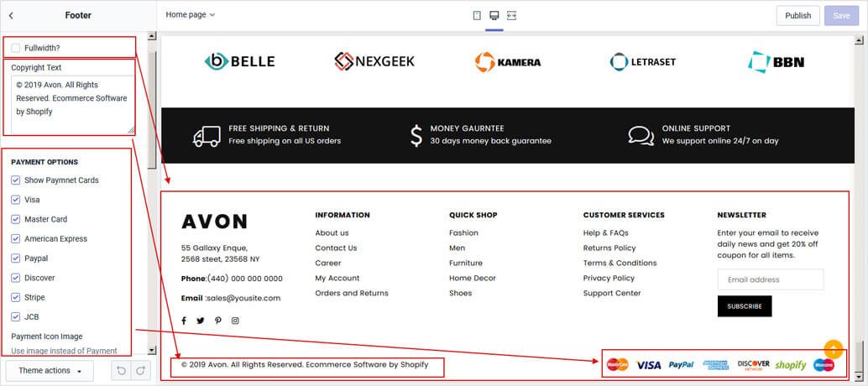Image resolution: width=868 pixels, height=386 pixels.
Task: Disable Show Paymnet Cards checkbox
Action: coord(16,180)
